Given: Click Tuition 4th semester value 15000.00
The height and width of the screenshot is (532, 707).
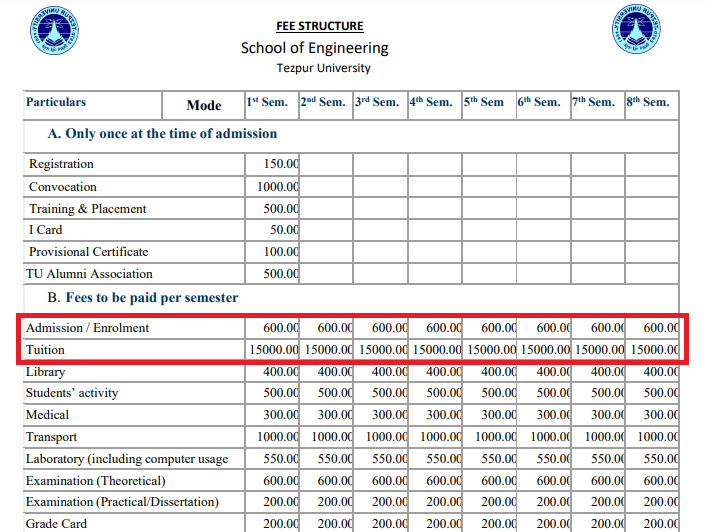Looking at the screenshot, I should tap(437, 350).
